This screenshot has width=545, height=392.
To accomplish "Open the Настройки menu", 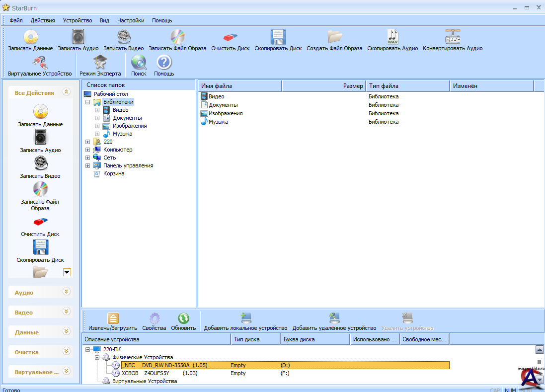I will (x=131, y=20).
